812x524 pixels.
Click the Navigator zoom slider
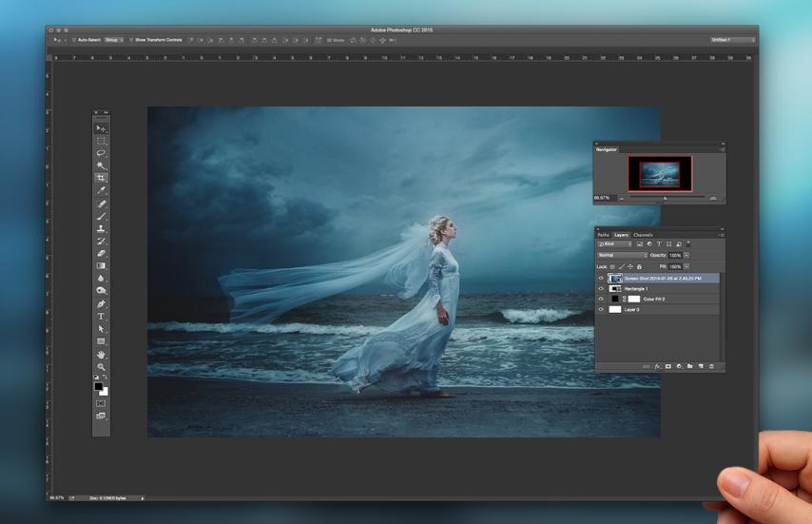(x=665, y=198)
